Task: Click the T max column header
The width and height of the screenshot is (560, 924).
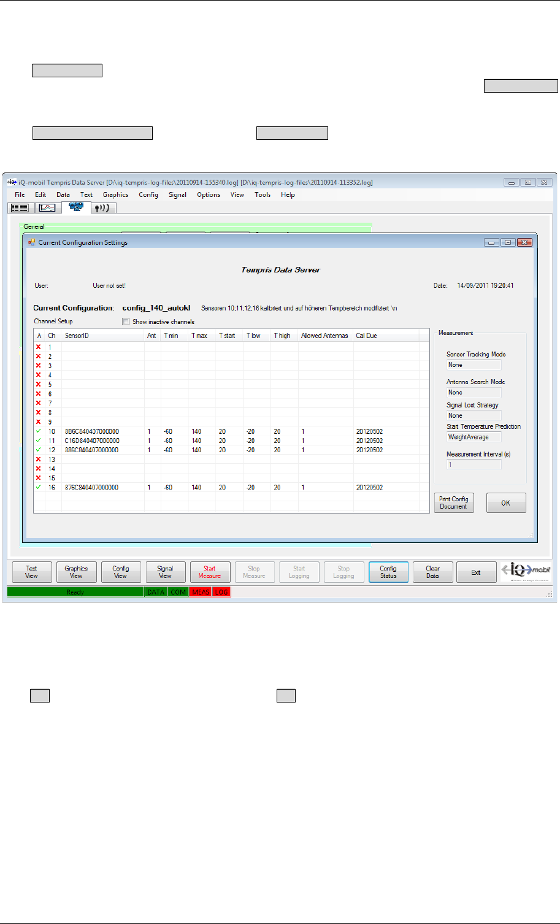Action: (x=202, y=336)
